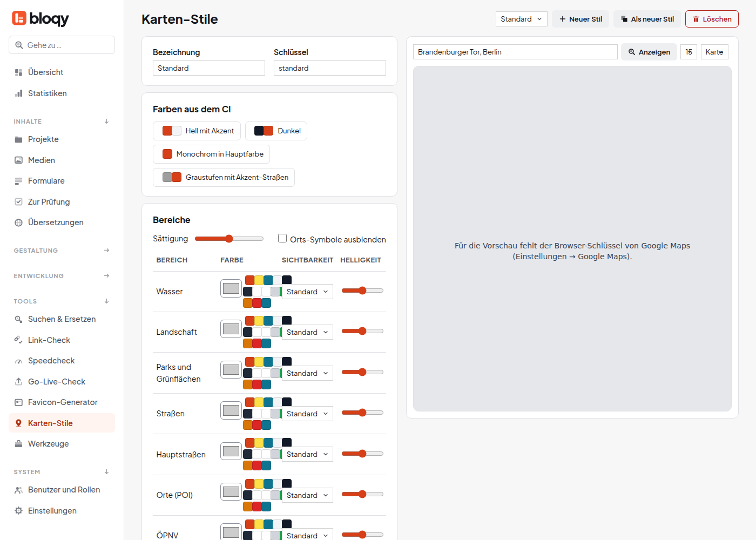This screenshot has width=756, height=540.
Task: Expand the GESTALTUNG section arrow
Action: pyautogui.click(x=106, y=251)
